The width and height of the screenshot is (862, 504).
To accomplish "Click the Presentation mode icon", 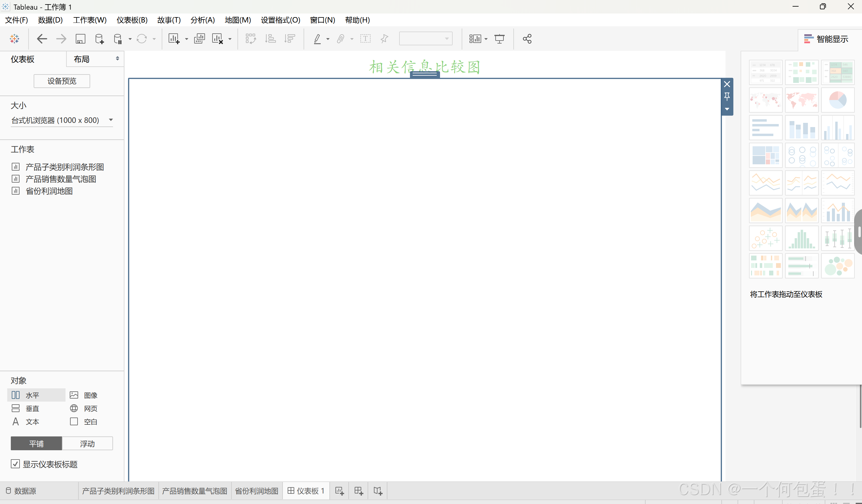I will [500, 39].
